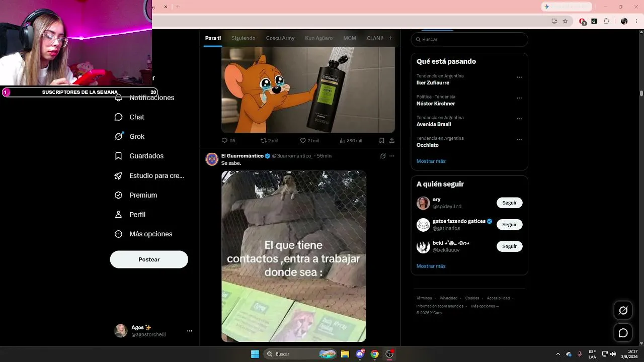Viewport: 644px width, 362px height.
Task: Open Grok from the sidebar icon
Action: pyautogui.click(x=118, y=136)
